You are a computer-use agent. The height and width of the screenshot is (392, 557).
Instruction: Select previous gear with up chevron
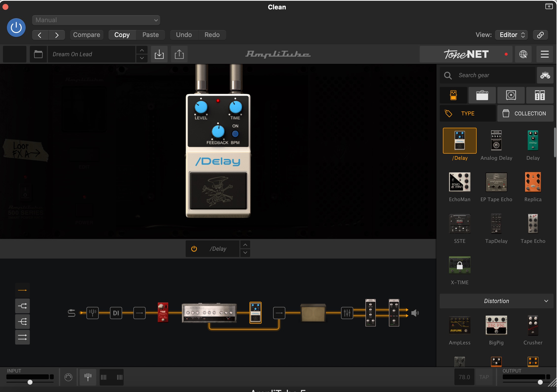[x=245, y=245]
